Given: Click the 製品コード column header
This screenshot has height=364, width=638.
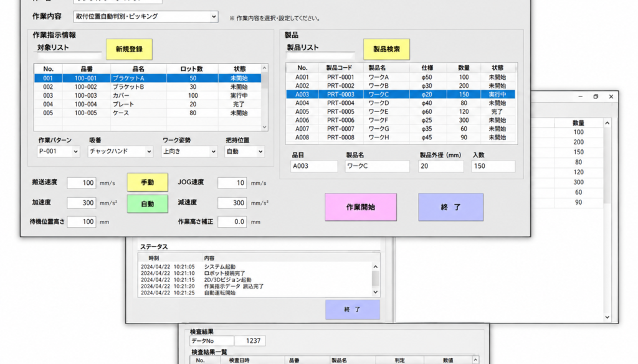Looking at the screenshot, I should 339,68.
